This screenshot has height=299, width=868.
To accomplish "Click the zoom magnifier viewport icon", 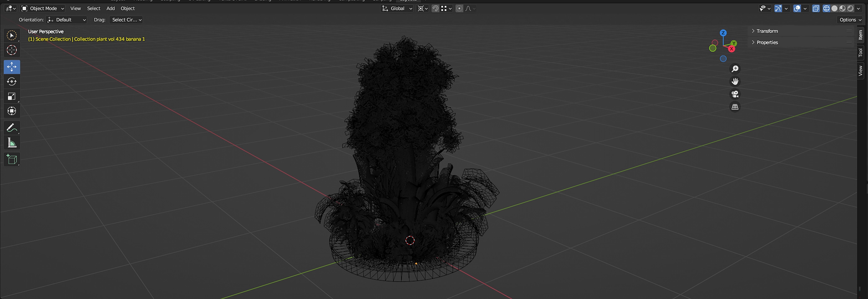I will tap(735, 69).
